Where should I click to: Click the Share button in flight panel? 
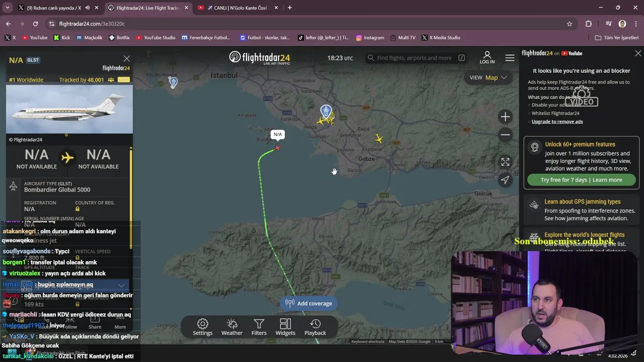click(x=95, y=322)
